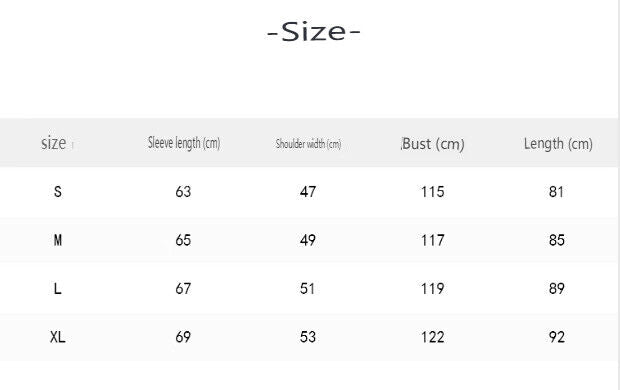This screenshot has height=390, width=620.
Task: Click the Bust (cm) column header
Action: tap(433, 144)
